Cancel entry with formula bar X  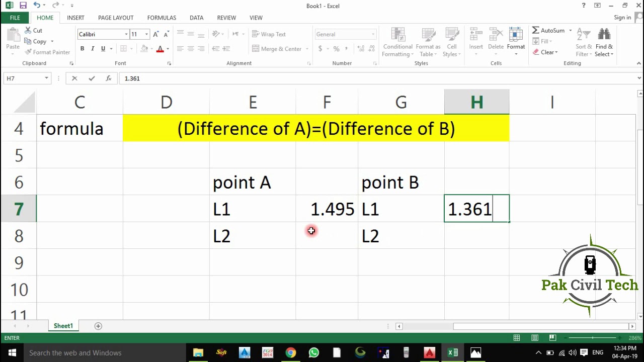pos(74,78)
